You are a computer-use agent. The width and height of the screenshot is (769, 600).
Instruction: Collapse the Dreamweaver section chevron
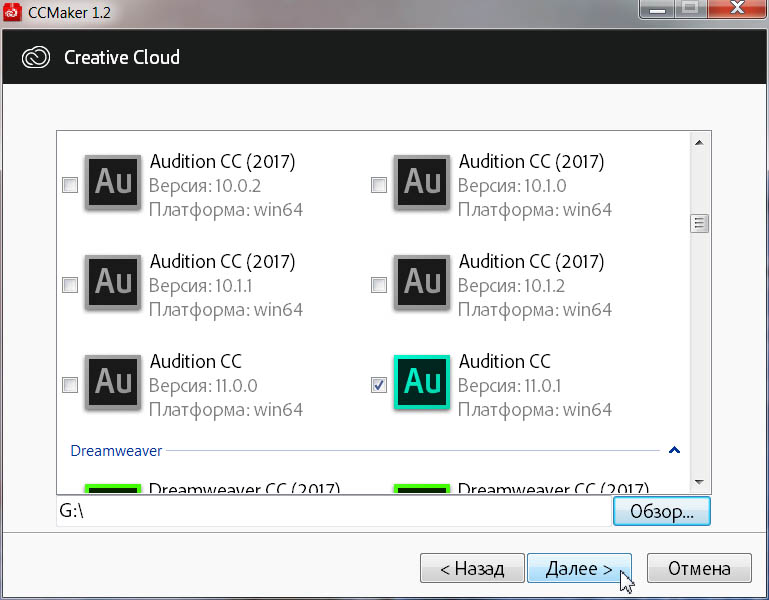pos(674,450)
